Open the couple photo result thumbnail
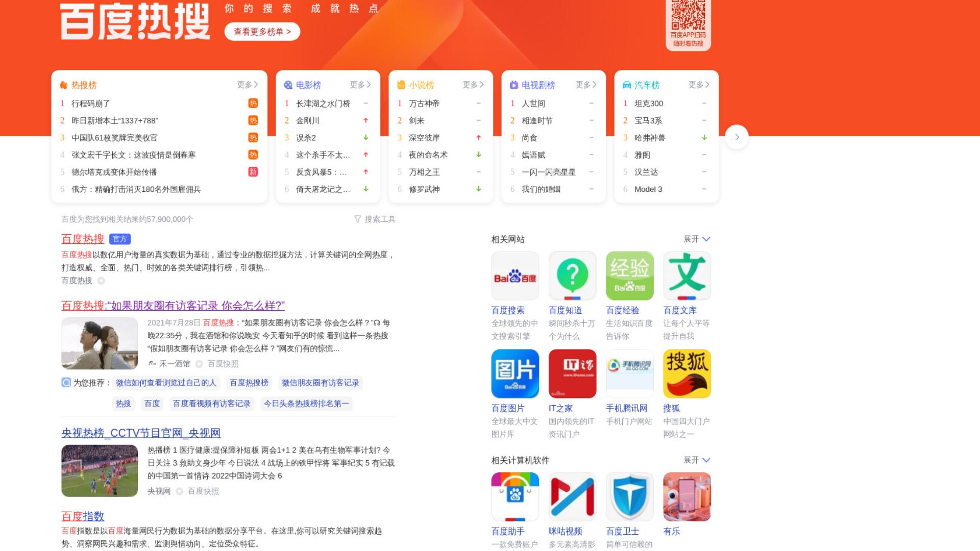This screenshot has height=551, width=980. [x=100, y=343]
